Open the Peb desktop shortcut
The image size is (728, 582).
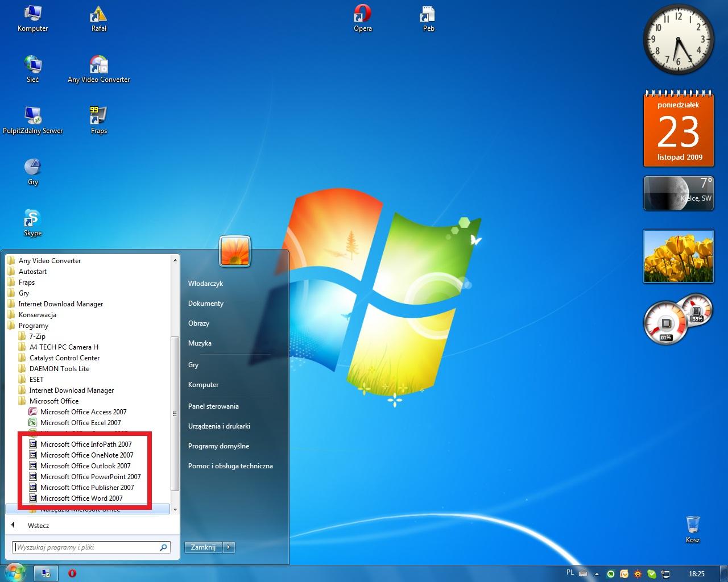click(x=428, y=19)
